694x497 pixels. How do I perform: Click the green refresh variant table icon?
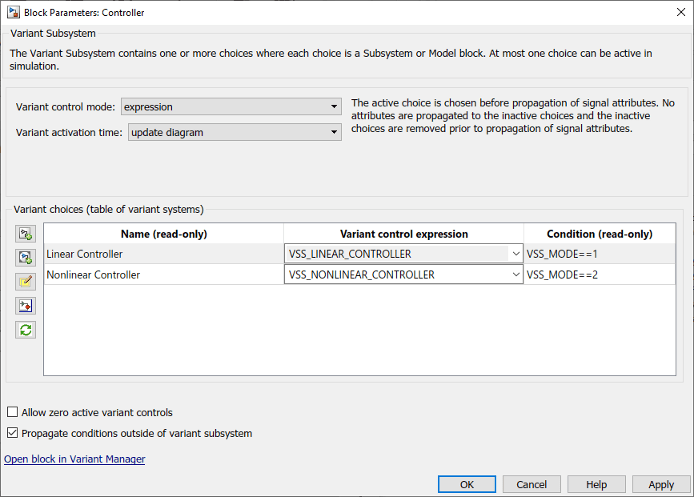(x=25, y=329)
